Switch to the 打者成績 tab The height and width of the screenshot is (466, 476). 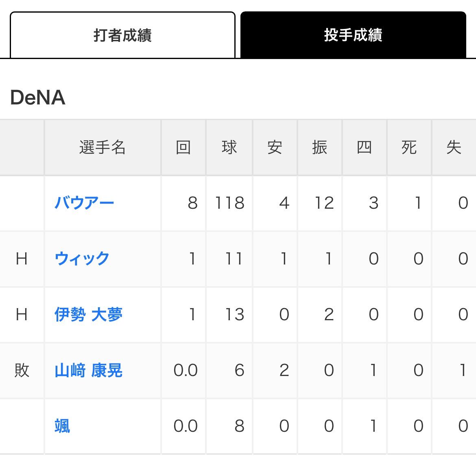click(x=122, y=35)
